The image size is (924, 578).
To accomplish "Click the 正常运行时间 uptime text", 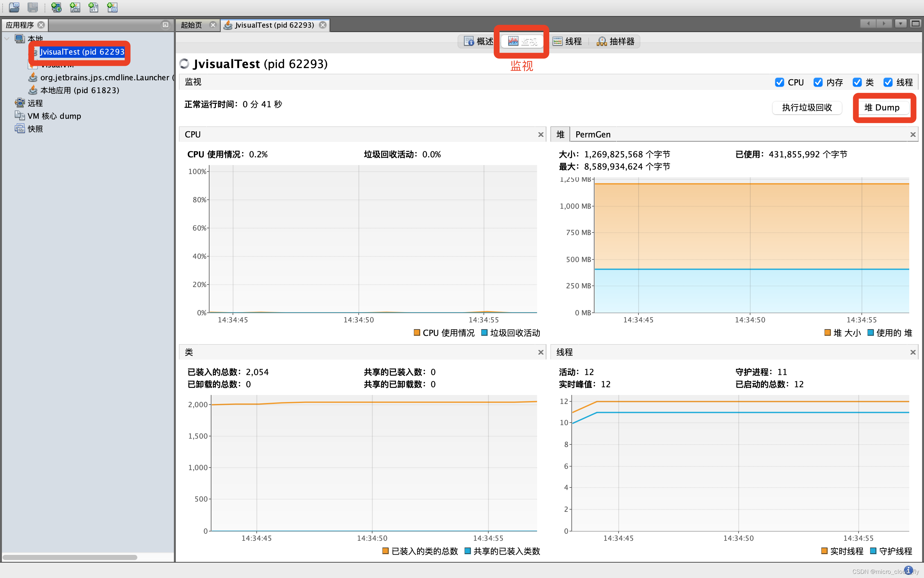I will pyautogui.click(x=233, y=104).
